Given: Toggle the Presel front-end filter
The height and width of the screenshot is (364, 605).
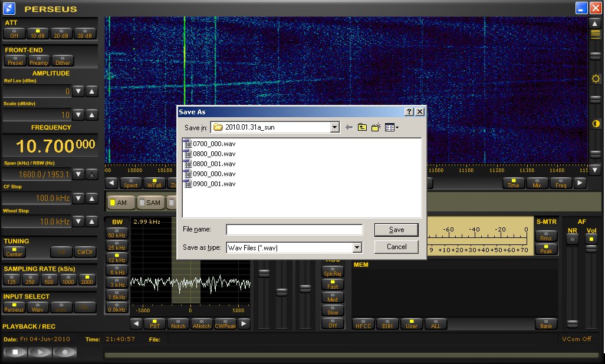Looking at the screenshot, I should tap(15, 61).
